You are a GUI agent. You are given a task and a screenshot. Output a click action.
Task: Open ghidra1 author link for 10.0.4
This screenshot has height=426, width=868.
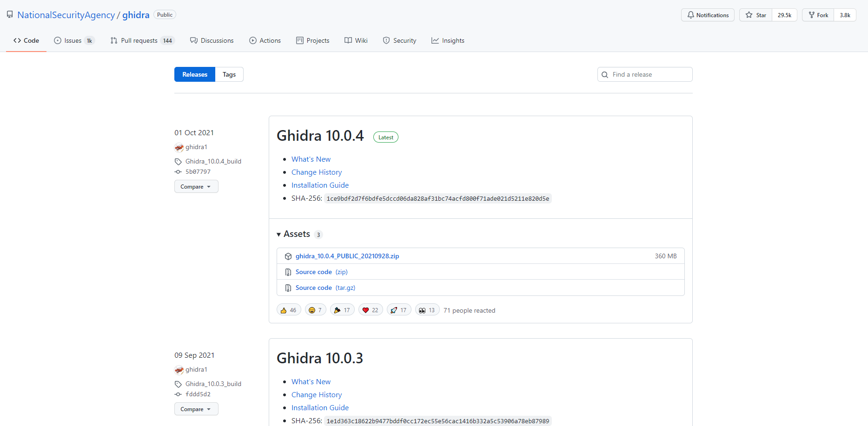click(x=196, y=147)
